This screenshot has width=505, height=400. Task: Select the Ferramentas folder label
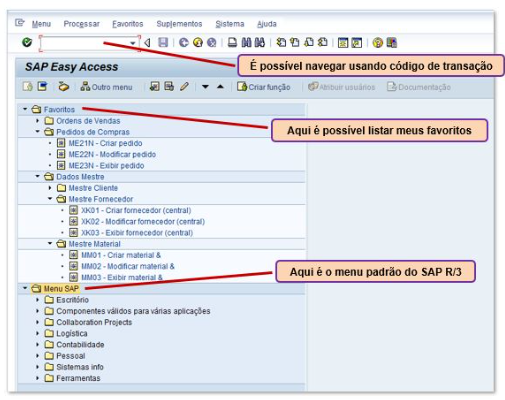[x=78, y=378]
